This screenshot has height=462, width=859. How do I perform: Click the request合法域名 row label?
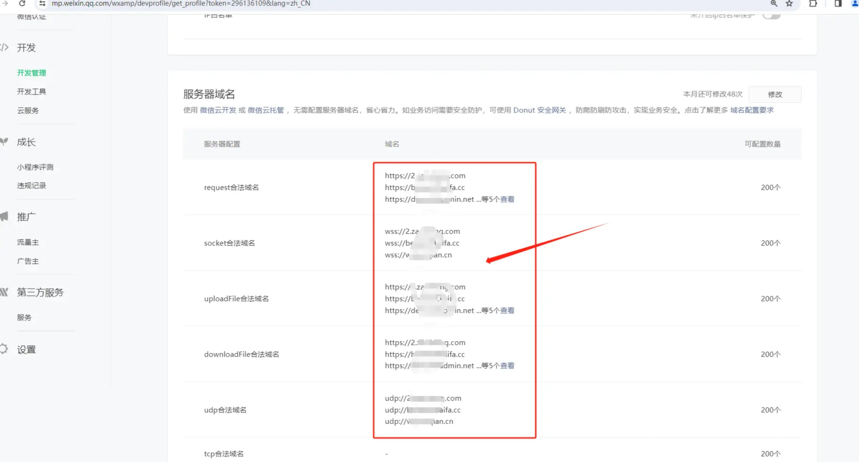coord(231,187)
